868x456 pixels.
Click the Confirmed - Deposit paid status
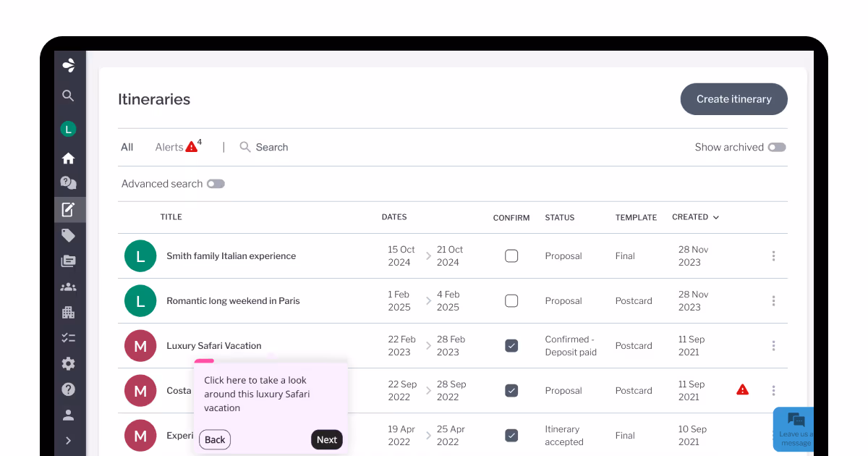(x=571, y=346)
